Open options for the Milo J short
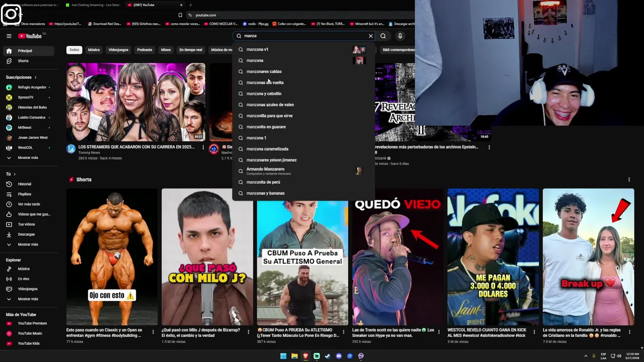This screenshot has width=644, height=362. (249, 332)
